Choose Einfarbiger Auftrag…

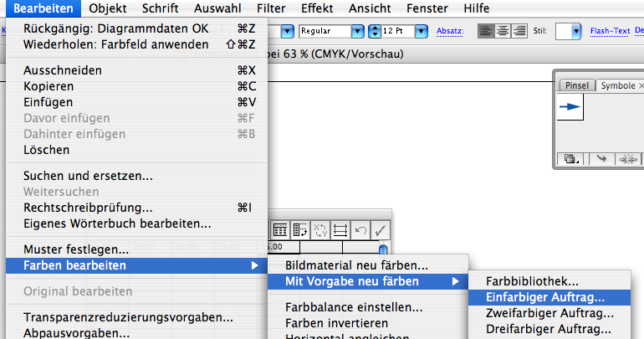pyautogui.click(x=549, y=297)
